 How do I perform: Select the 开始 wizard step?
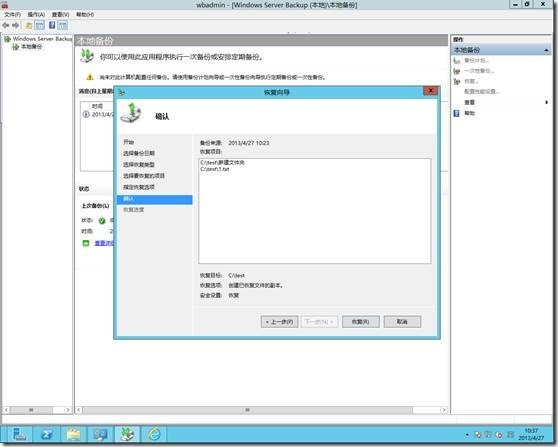128,142
